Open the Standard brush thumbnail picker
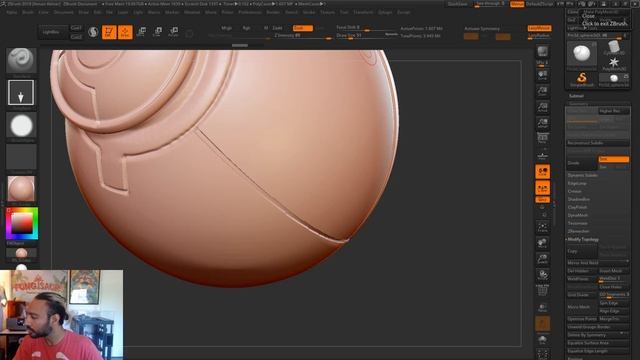The image size is (640, 360). (21, 62)
